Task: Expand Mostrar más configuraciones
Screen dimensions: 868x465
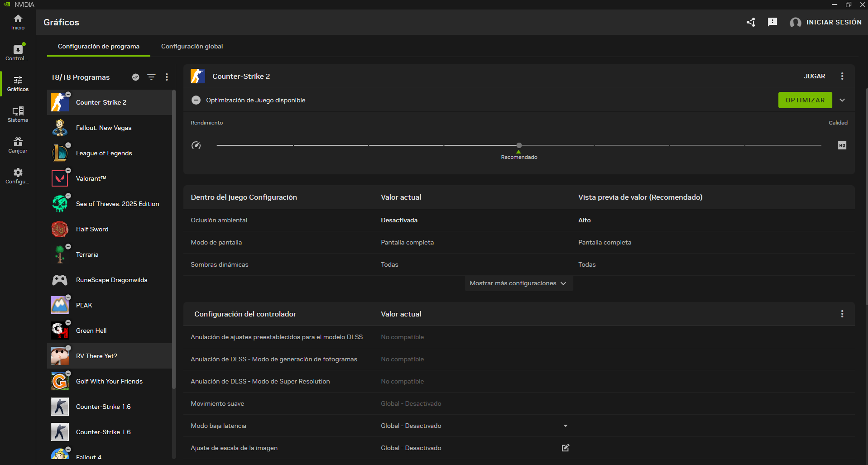Action: (x=518, y=283)
